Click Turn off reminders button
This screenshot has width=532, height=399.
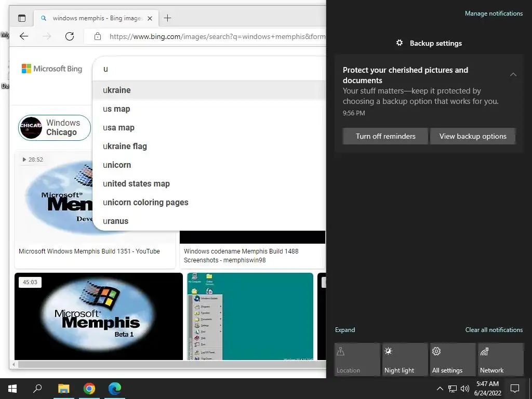tap(385, 137)
